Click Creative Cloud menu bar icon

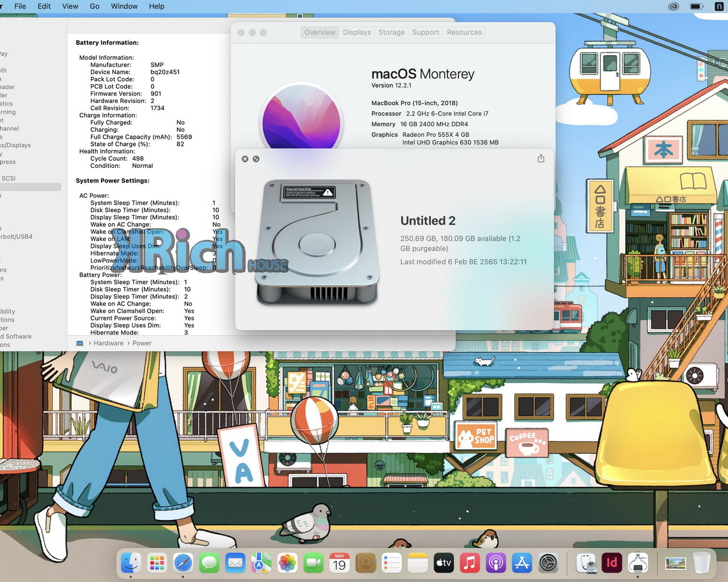(x=673, y=7)
